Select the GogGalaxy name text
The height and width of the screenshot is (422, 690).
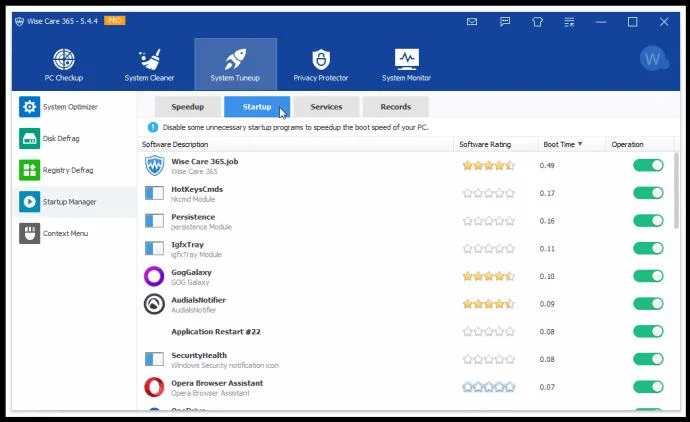click(x=191, y=272)
